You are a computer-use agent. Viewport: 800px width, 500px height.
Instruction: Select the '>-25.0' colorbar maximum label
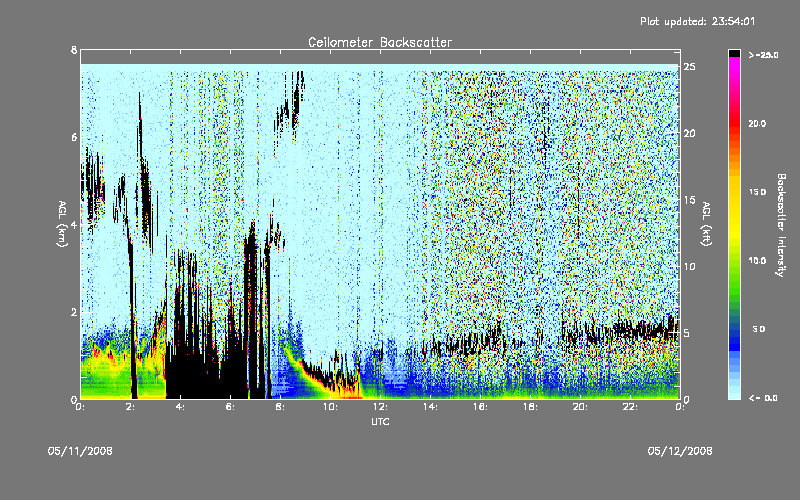point(764,55)
